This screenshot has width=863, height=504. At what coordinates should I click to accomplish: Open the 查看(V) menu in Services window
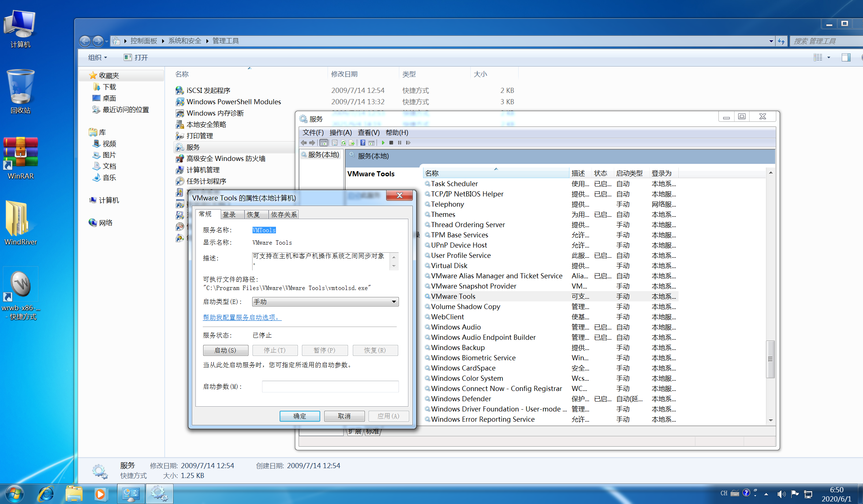(x=369, y=132)
